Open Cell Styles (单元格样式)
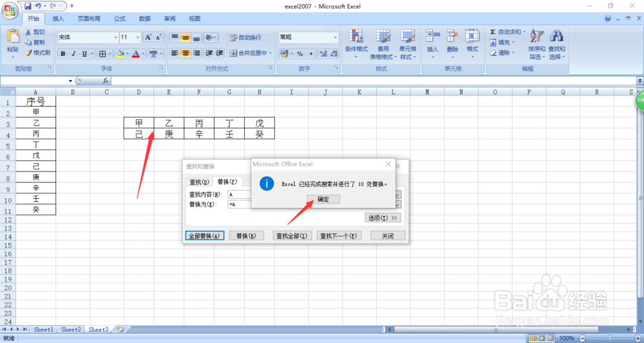 click(x=408, y=44)
